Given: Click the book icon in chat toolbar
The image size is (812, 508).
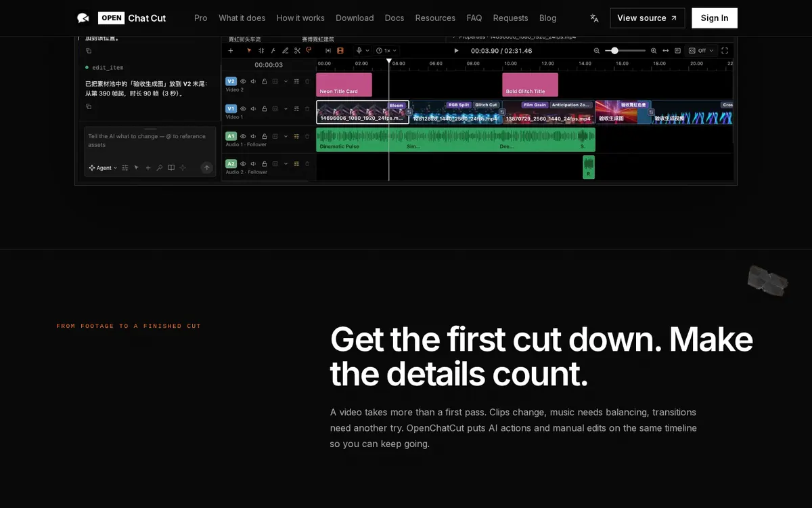Looking at the screenshot, I should [x=171, y=167].
